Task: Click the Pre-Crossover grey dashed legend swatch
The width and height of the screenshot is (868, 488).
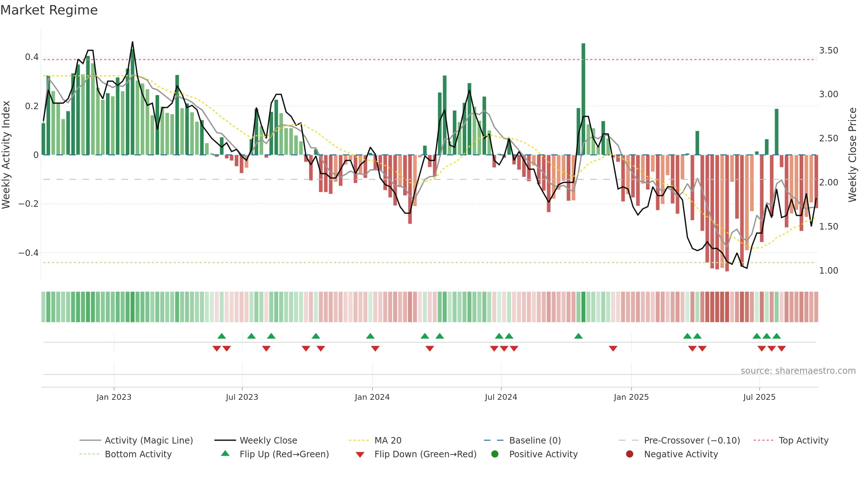Action: [629, 440]
